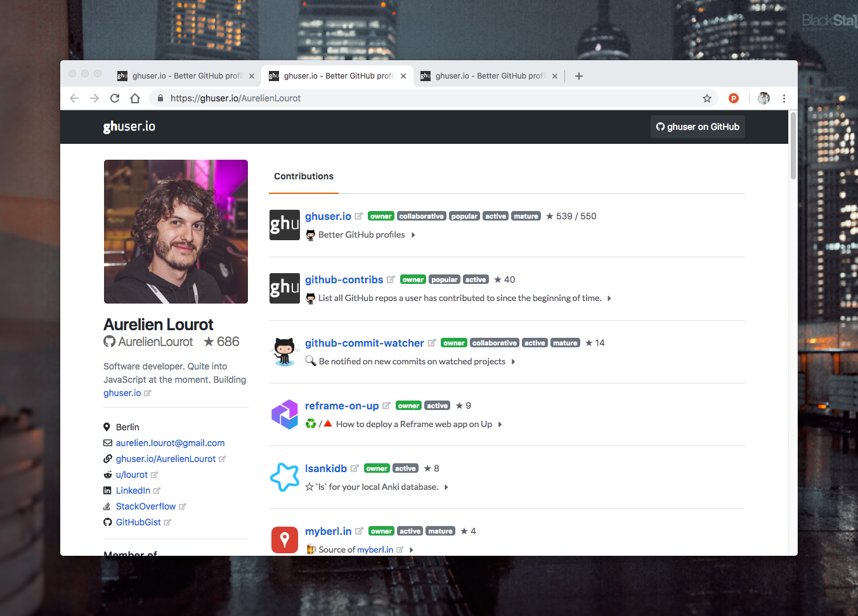The height and width of the screenshot is (616, 858).
Task: Open the StackOverflow profile link
Action: tap(146, 506)
